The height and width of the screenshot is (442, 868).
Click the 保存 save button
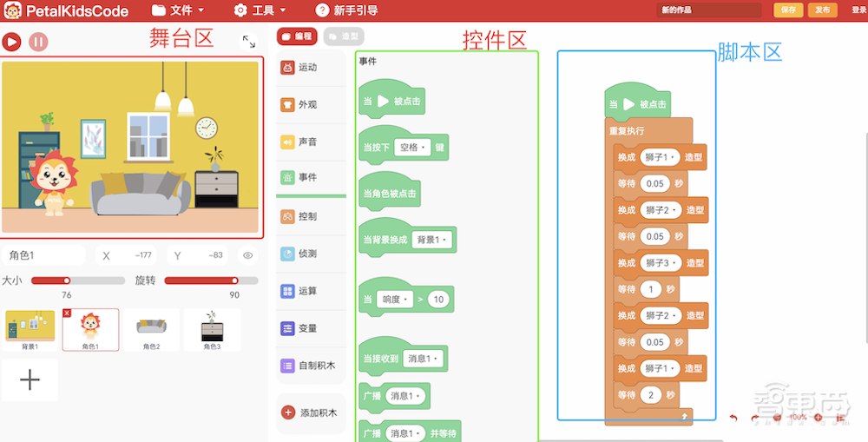[788, 10]
